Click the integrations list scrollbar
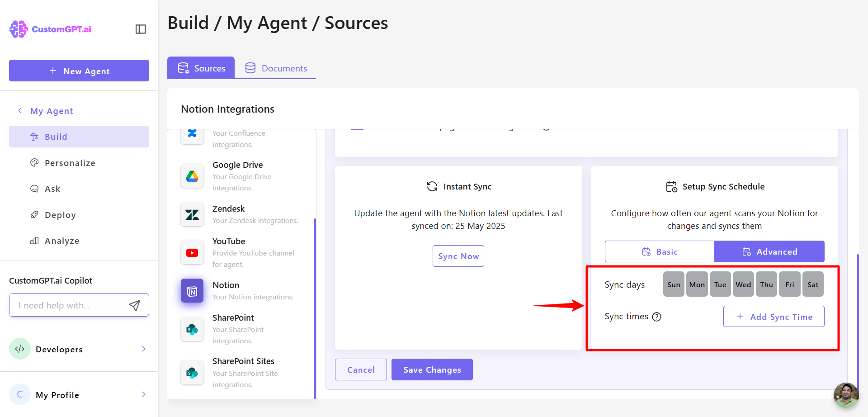 [x=315, y=308]
